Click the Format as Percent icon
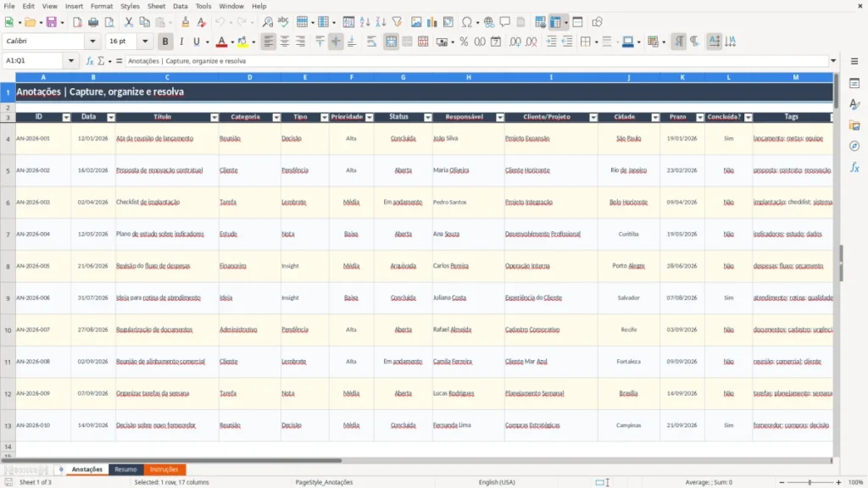 [x=464, y=42]
